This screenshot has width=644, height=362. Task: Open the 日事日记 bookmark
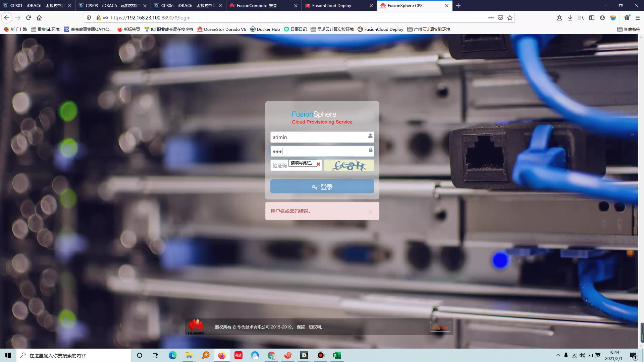pyautogui.click(x=296, y=29)
